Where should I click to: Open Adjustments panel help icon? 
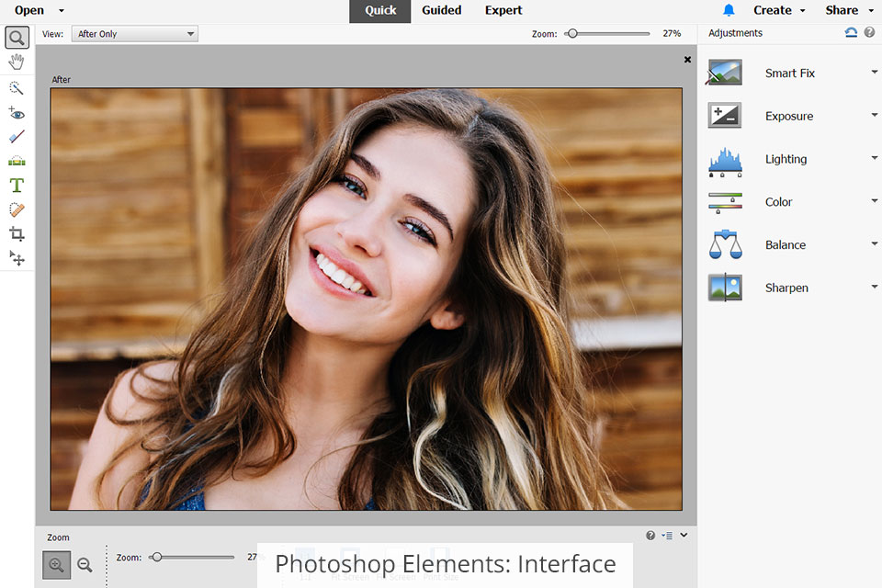pyautogui.click(x=870, y=32)
